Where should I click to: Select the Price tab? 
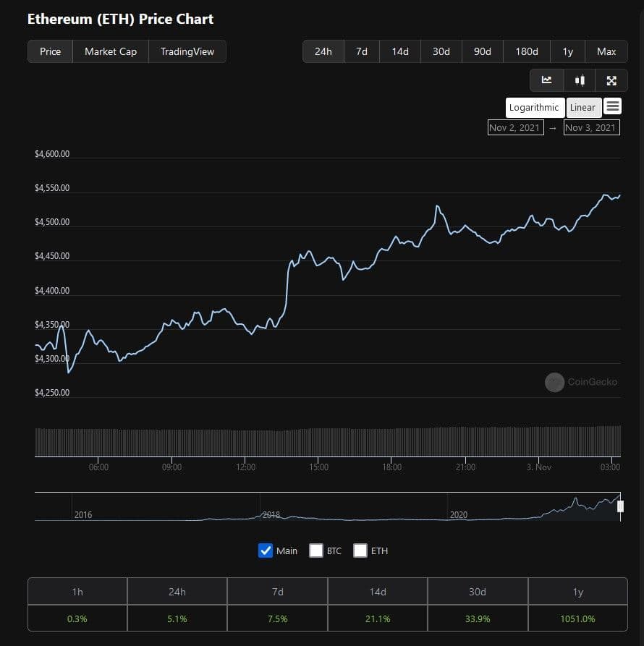(51, 51)
